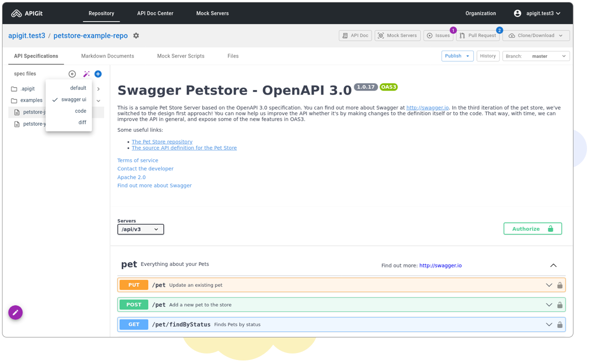Open the swagger.io link in description

coord(428,108)
